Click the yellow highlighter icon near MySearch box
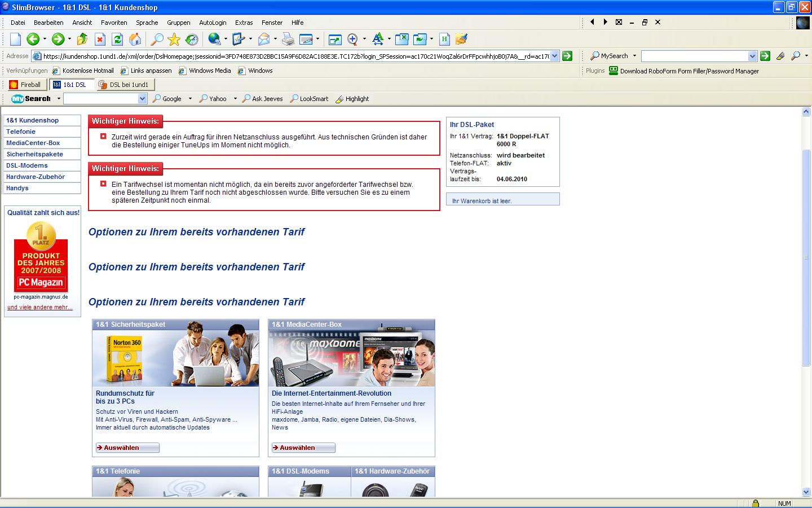Image resolution: width=812 pixels, height=508 pixels. (780, 56)
